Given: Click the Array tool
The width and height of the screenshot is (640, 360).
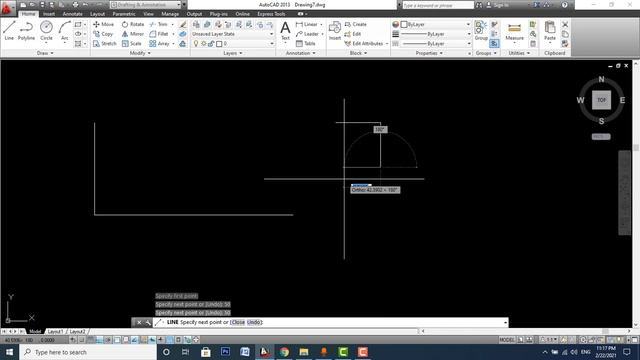Looking at the screenshot, I should tap(160, 43).
